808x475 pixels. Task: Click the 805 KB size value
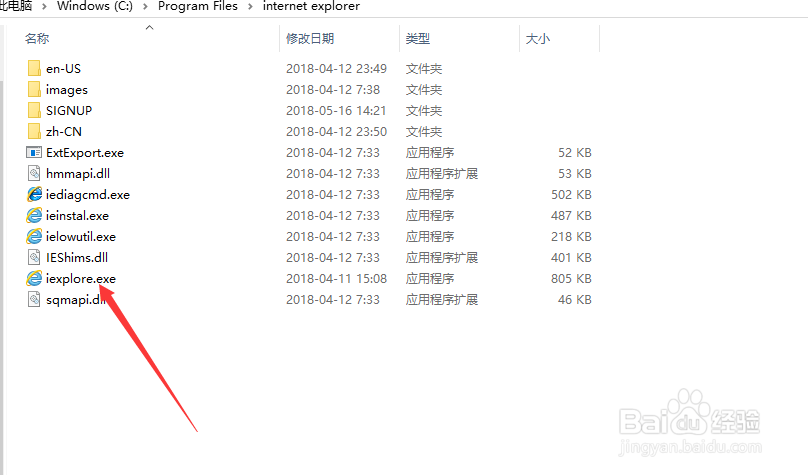(571, 279)
